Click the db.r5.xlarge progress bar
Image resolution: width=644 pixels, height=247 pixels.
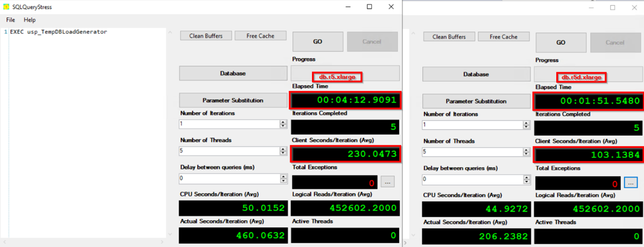[345, 73]
